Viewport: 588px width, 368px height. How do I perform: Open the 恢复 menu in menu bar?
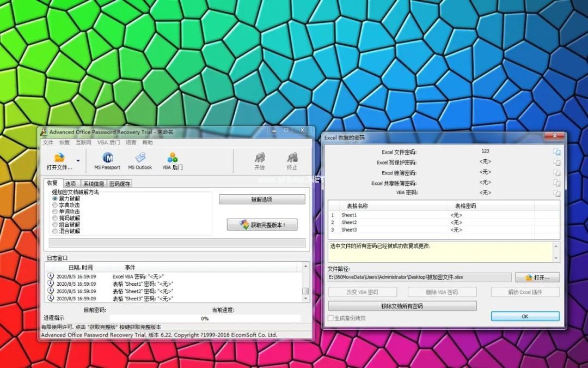[64, 142]
